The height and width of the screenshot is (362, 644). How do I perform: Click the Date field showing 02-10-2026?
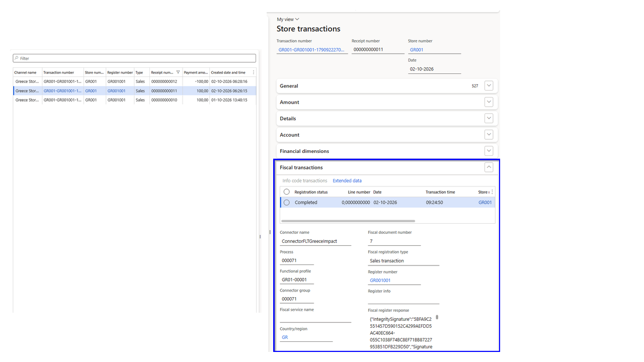pyautogui.click(x=435, y=69)
